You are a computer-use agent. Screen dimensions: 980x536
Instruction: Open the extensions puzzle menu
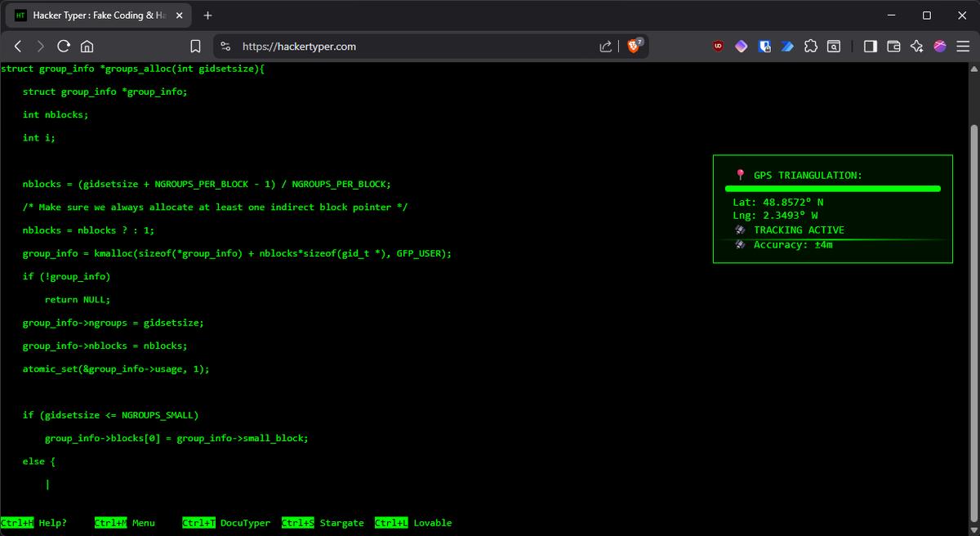(810, 47)
